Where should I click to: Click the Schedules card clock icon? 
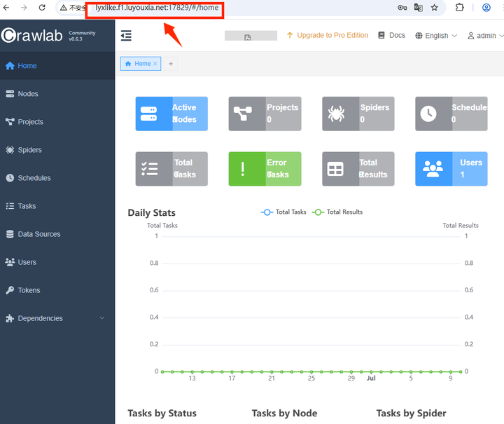(x=428, y=114)
